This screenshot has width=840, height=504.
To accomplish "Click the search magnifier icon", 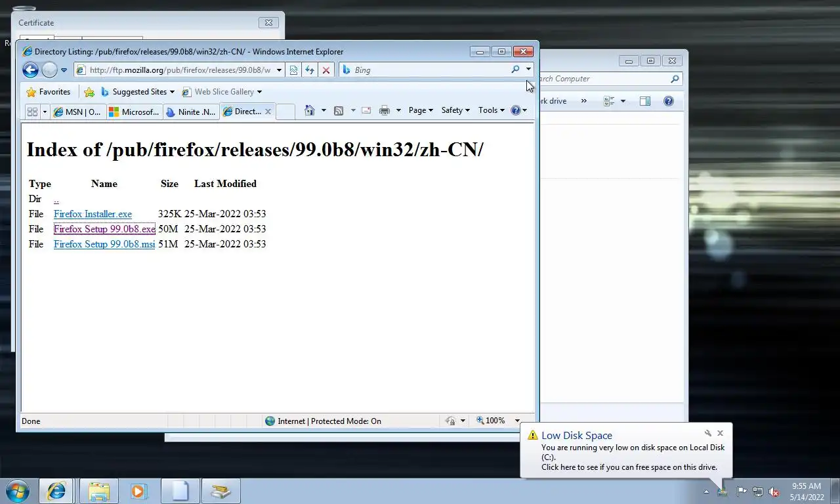I will point(515,70).
